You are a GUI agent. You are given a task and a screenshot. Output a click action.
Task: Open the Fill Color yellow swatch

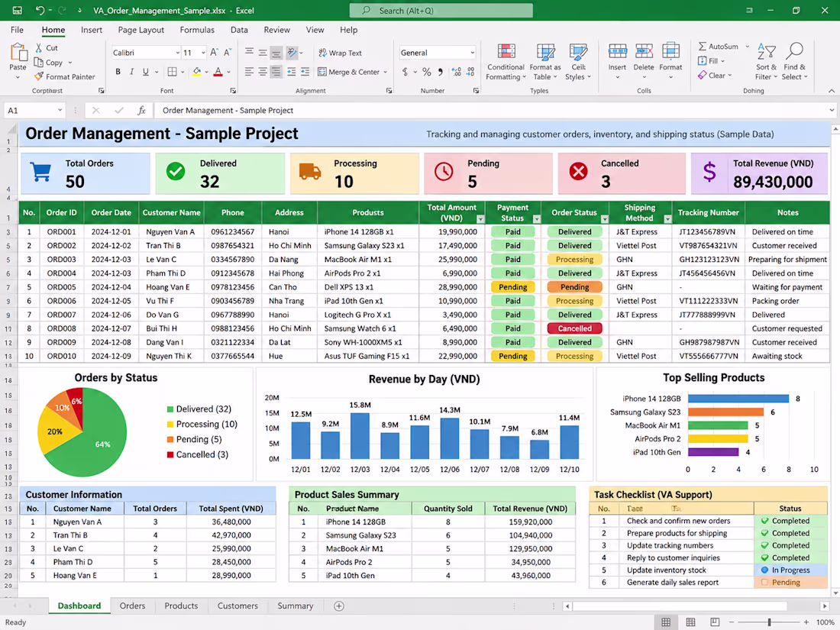coord(196,72)
